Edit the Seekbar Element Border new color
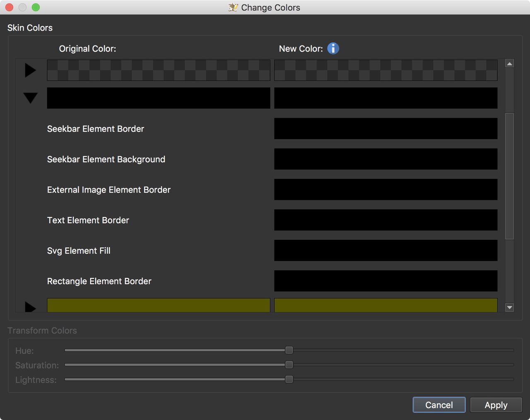The image size is (530, 420). click(385, 128)
